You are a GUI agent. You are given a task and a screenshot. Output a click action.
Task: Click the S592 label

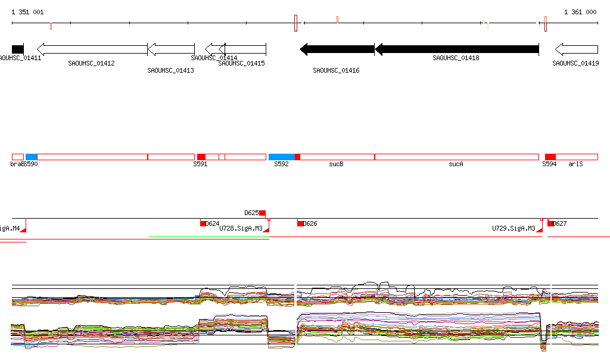pyautogui.click(x=281, y=164)
